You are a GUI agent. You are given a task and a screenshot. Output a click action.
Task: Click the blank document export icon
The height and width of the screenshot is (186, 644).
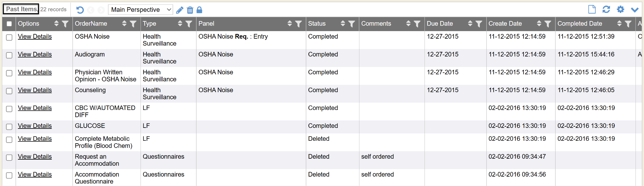[x=592, y=9]
